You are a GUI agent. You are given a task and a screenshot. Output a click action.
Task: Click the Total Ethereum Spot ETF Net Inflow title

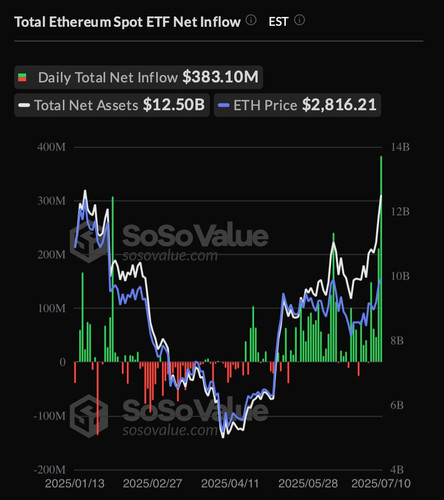click(x=127, y=22)
